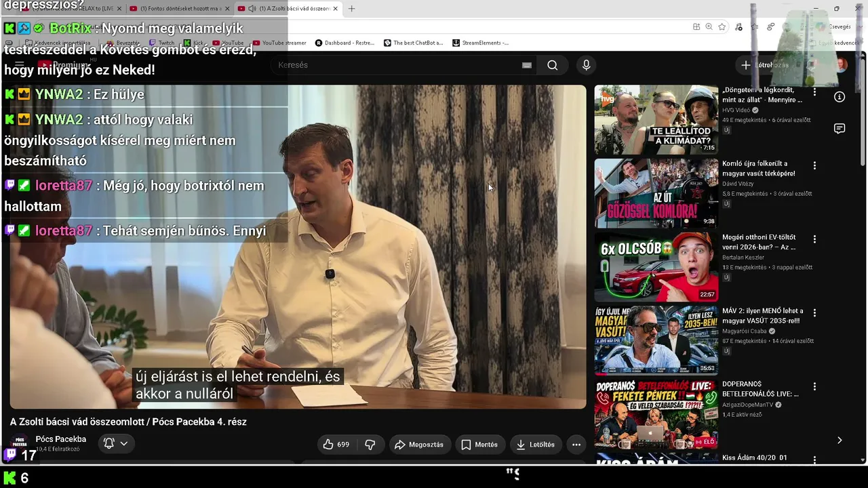Image resolution: width=868 pixels, height=488 pixels.
Task: Visit the Bertalan Keszler channel
Action: pos(743,258)
